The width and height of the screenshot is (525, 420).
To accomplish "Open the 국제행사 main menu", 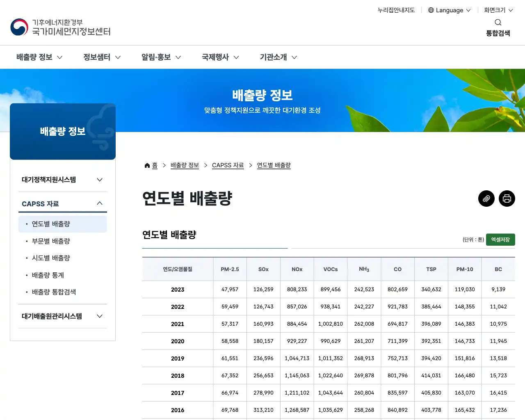I will coord(220,57).
